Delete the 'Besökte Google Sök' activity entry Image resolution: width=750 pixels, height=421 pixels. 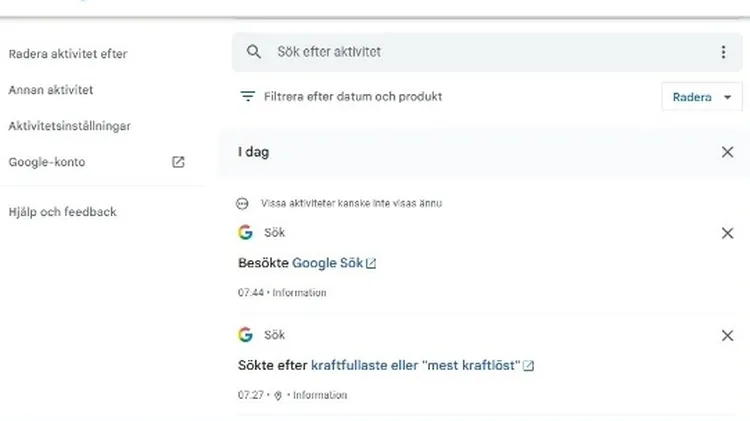tap(727, 233)
